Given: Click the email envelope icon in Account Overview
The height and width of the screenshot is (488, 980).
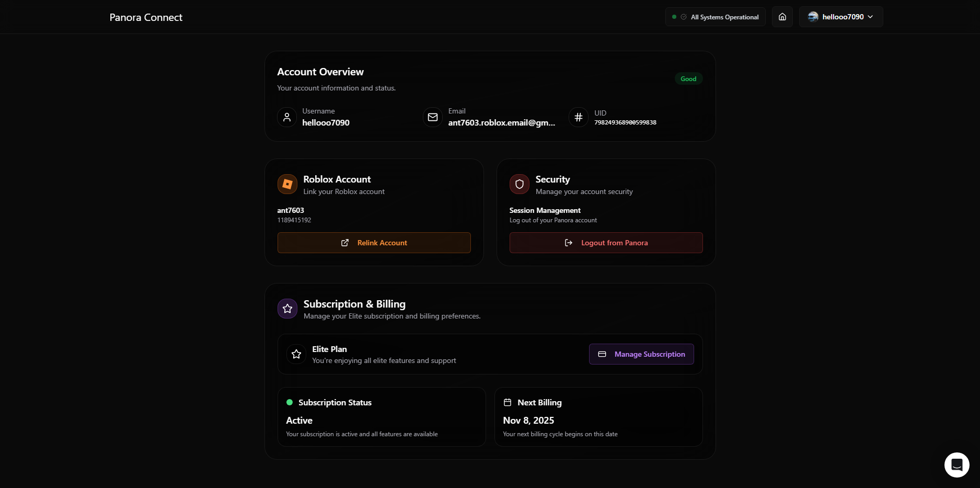Looking at the screenshot, I should click(x=432, y=117).
